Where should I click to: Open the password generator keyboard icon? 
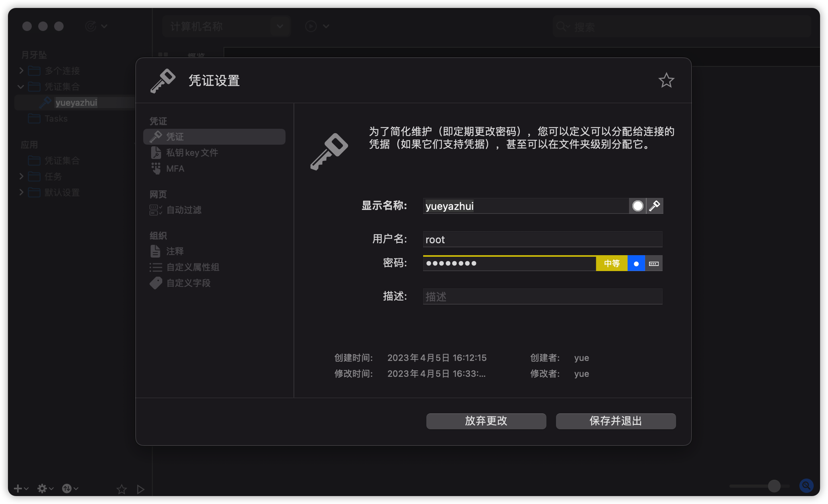[x=654, y=264]
